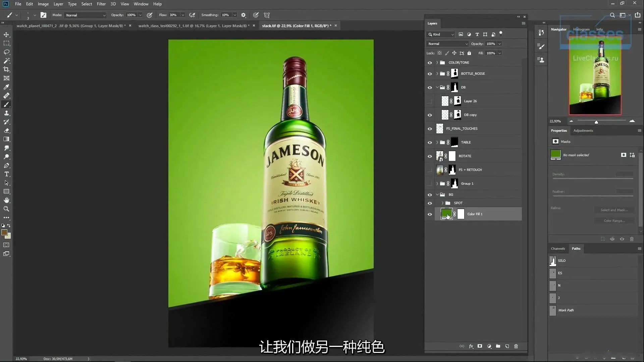Show Layer 26 visibility
The width and height of the screenshot is (644, 362).
(430, 101)
